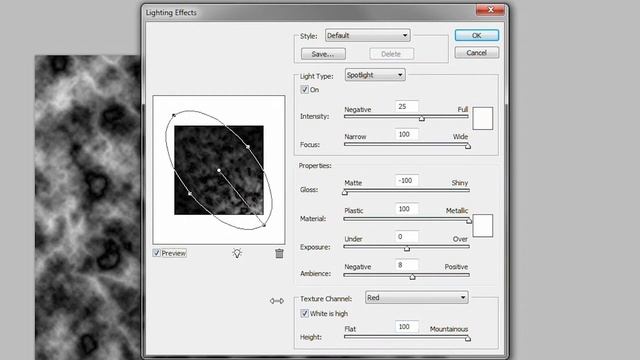Open the Style dropdown set to Default

tap(368, 36)
